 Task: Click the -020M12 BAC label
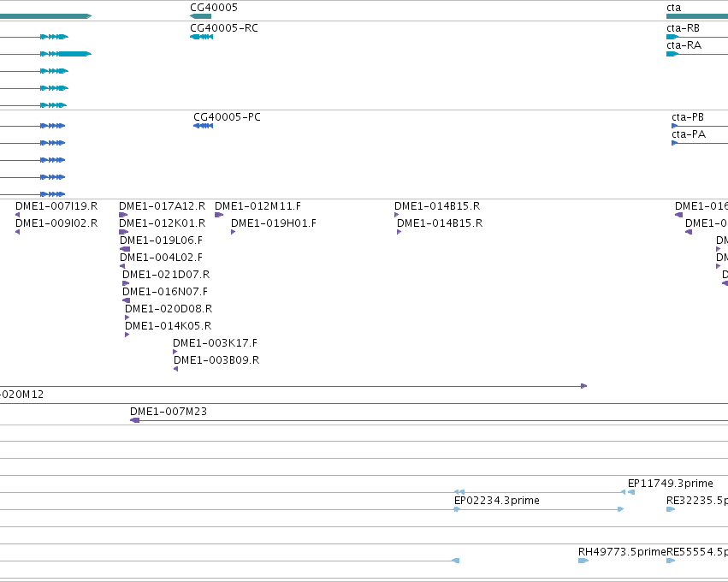pos(22,395)
